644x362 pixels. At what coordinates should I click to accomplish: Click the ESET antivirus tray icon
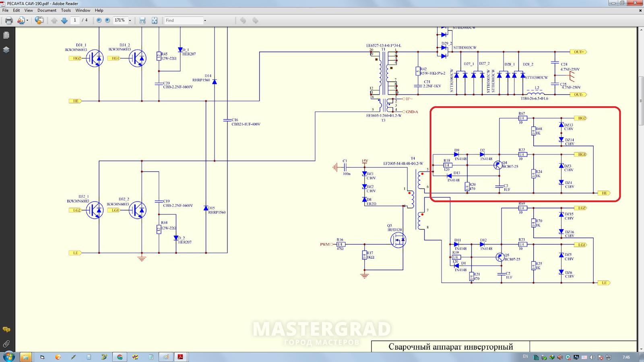568,357
